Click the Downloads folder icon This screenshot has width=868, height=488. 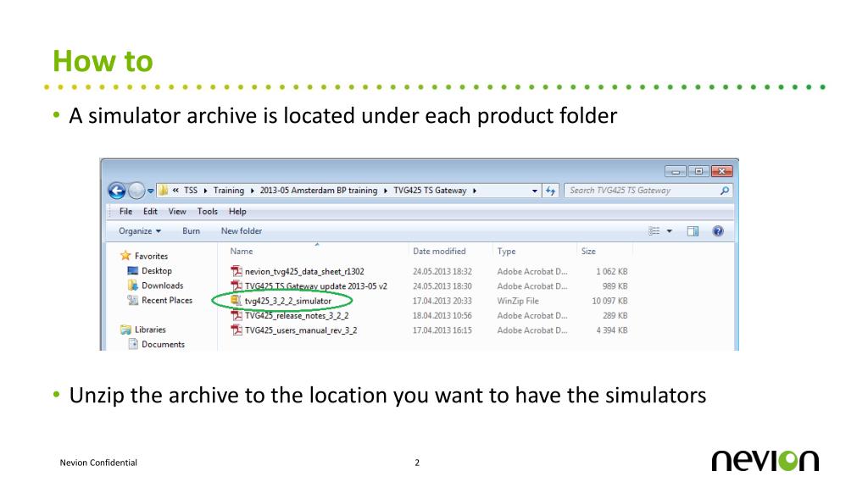click(133, 285)
